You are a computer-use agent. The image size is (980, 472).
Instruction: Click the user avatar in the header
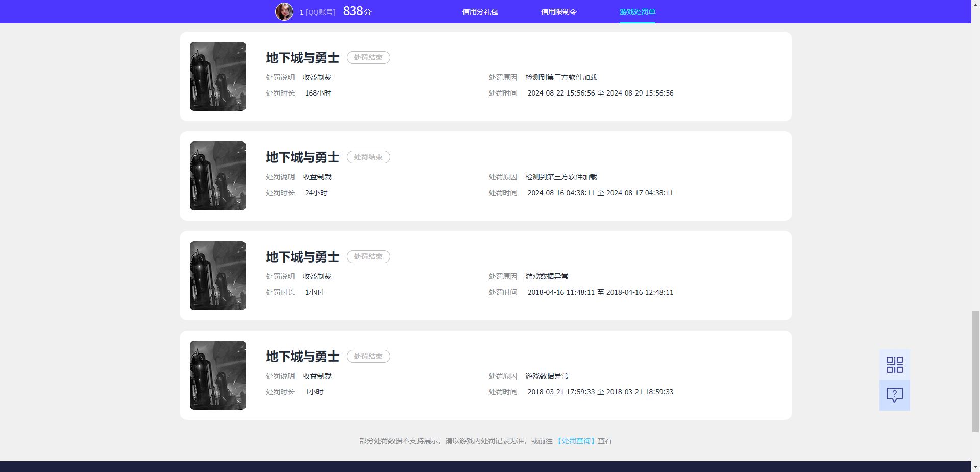285,11
